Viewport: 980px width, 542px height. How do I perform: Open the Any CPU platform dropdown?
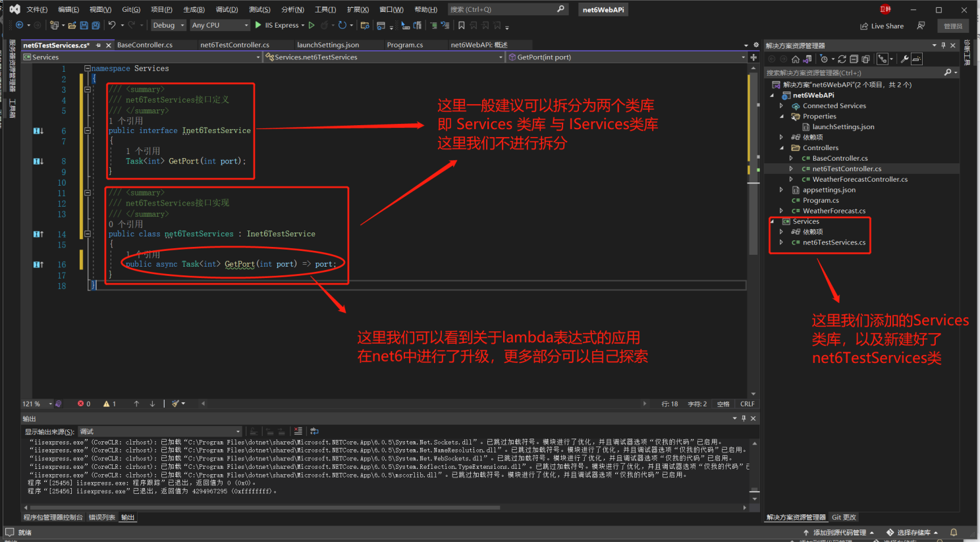(220, 25)
